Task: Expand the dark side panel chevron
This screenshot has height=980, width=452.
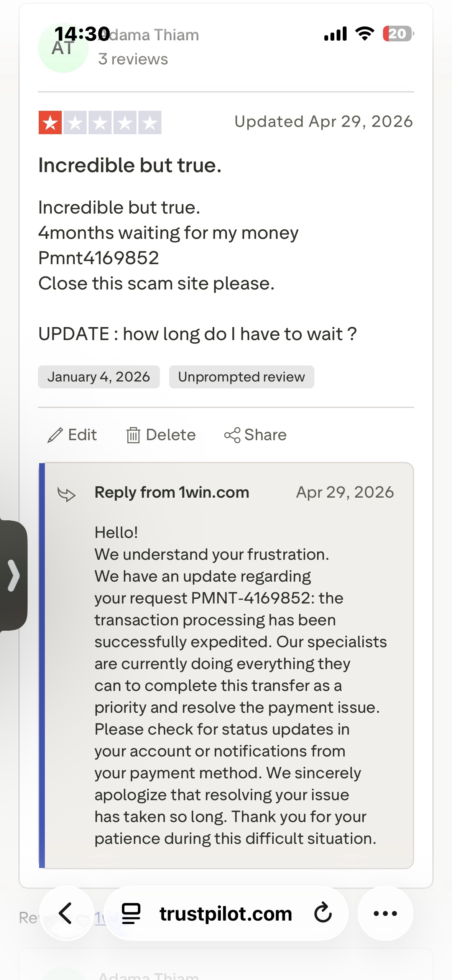Action: pos(13,575)
